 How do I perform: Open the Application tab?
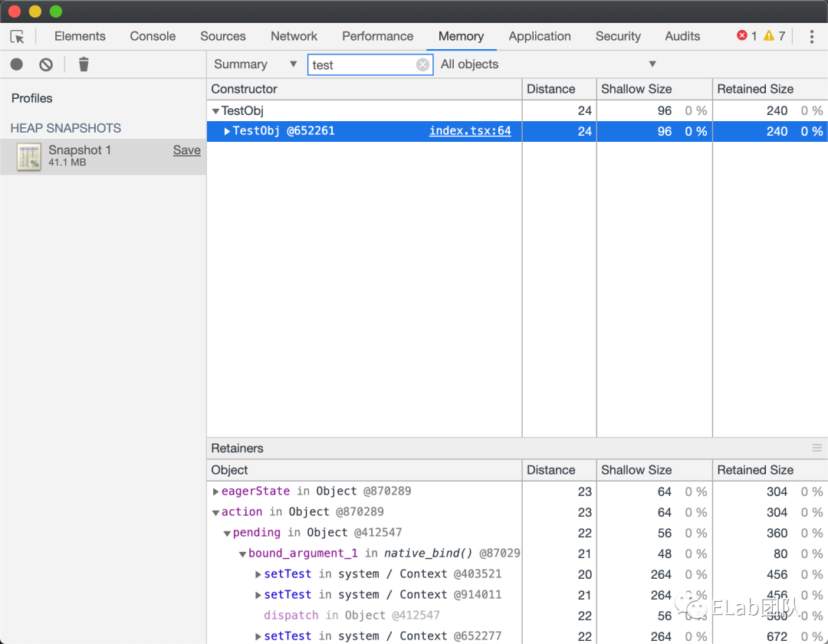point(540,37)
